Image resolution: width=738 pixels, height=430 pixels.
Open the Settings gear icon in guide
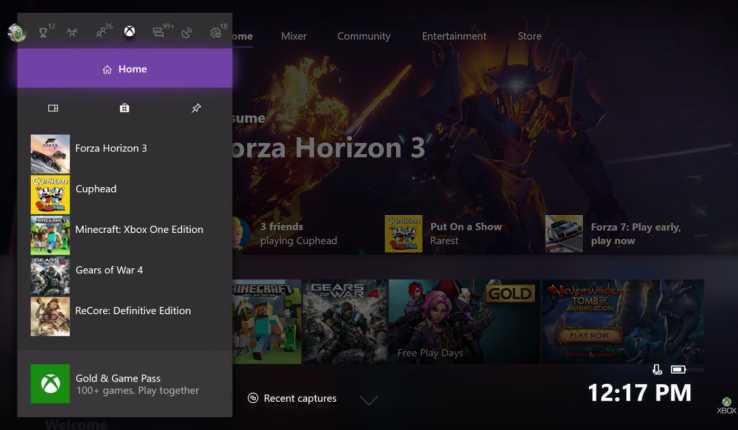[216, 33]
